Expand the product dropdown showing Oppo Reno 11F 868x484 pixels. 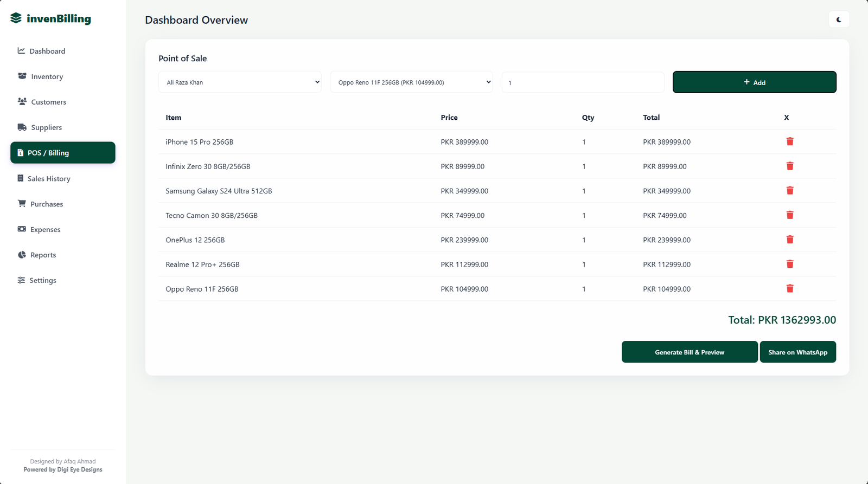[x=411, y=82]
